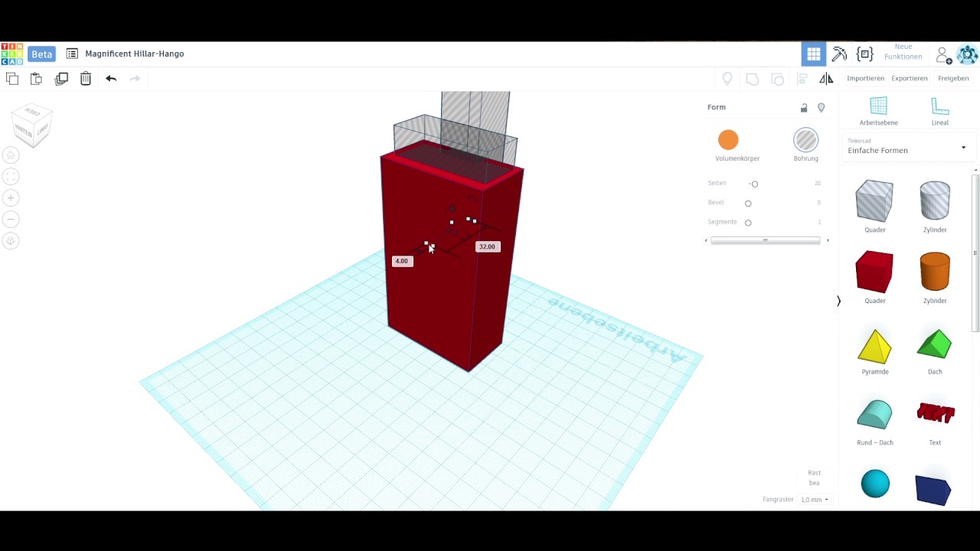Click Raster bearbeiten grid edit link
980x551 pixels.
(815, 478)
